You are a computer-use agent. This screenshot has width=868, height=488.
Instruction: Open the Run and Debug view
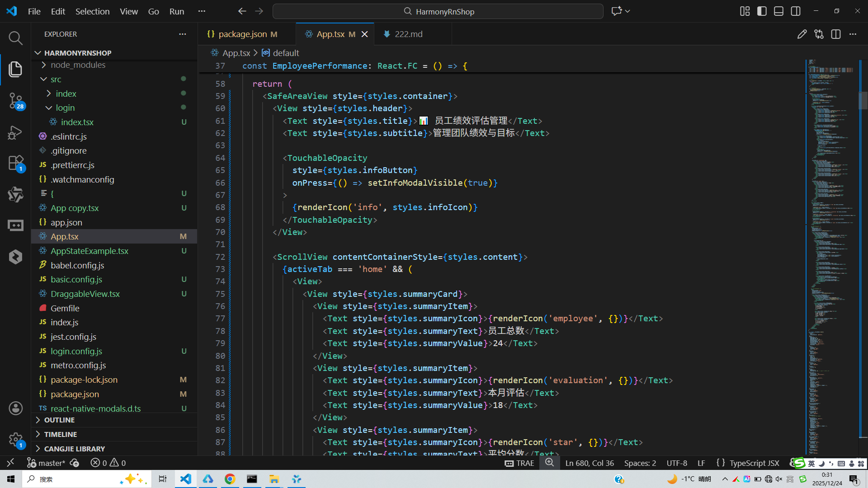tap(15, 132)
